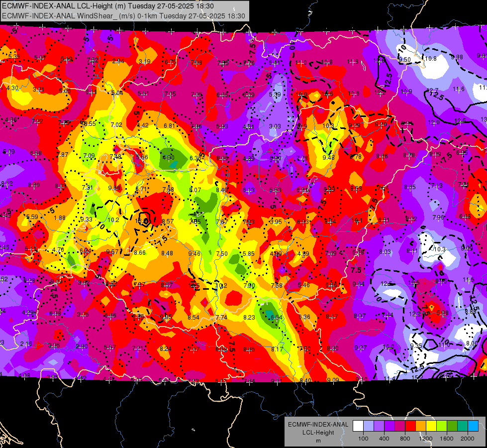Click the value '5.56'
The image size is (487, 448).
pos(142,157)
